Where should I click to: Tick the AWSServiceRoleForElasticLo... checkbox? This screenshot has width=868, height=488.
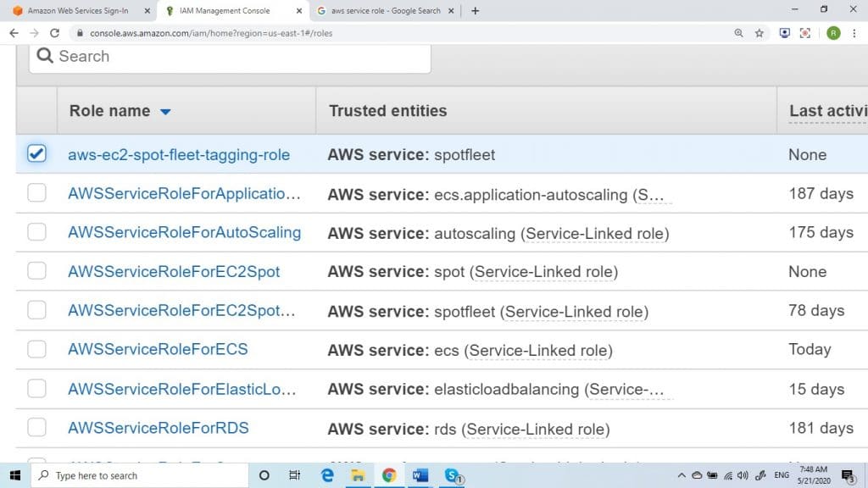click(36, 388)
